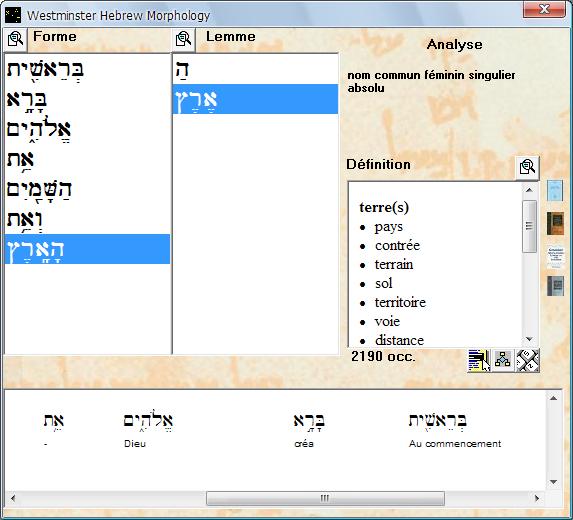Click the 'terrain' definition entry
Viewport: 573px width, 520px height.
[394, 265]
